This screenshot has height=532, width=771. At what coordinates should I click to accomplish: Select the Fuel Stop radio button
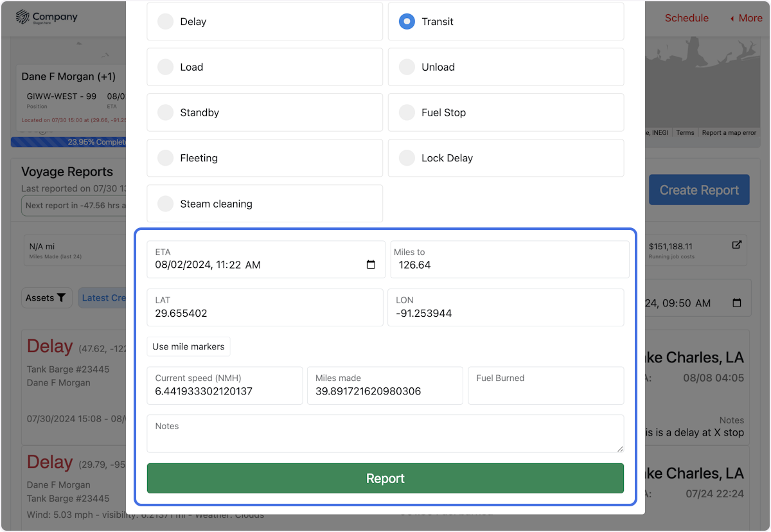point(407,112)
